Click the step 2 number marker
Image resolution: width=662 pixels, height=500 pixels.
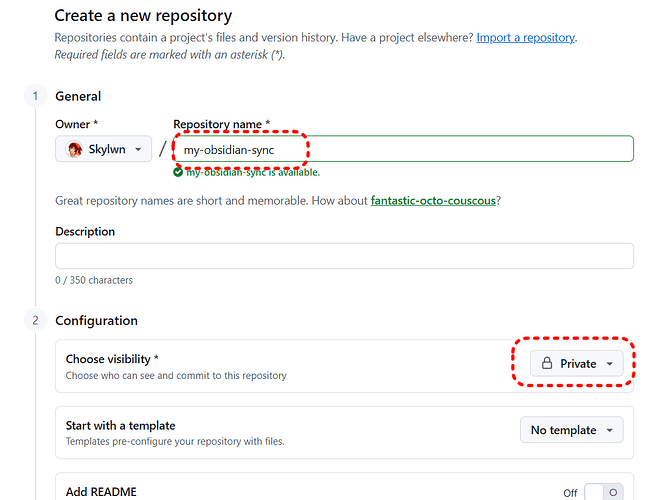[x=35, y=320]
